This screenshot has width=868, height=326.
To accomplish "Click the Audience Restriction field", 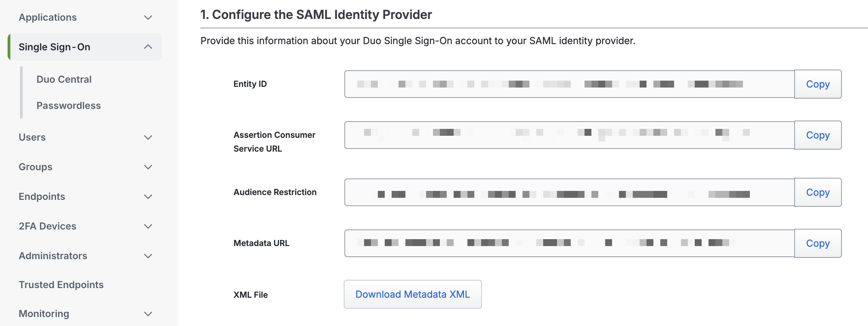I will coord(569,192).
